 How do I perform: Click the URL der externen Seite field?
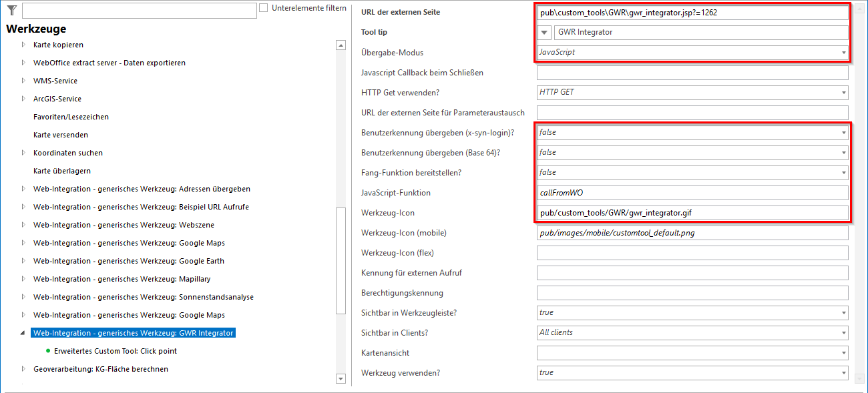click(x=688, y=11)
